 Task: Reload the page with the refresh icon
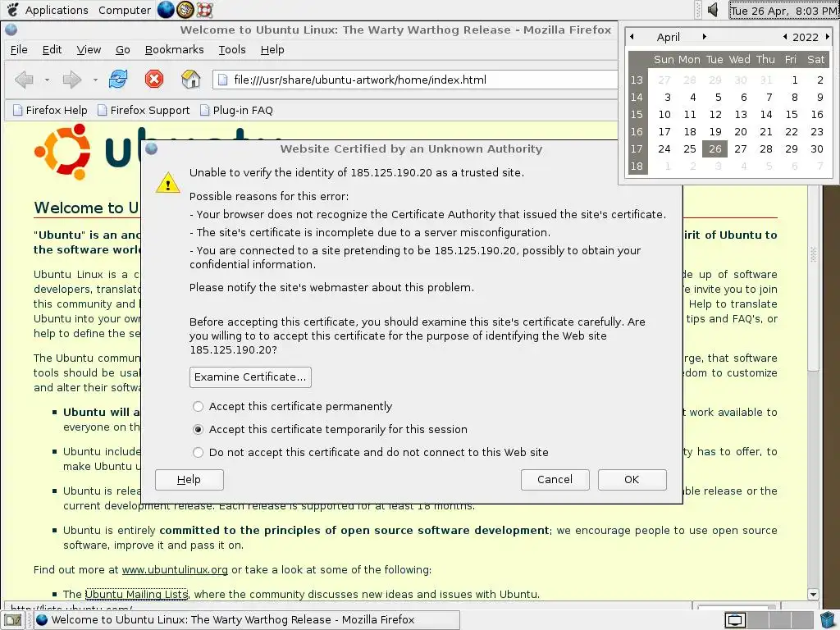pos(118,80)
